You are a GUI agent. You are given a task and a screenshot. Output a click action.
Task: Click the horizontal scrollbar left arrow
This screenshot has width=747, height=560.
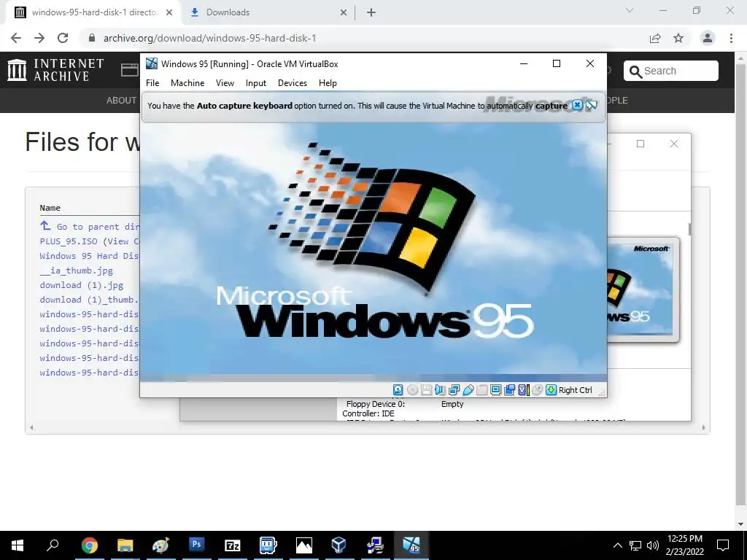click(31, 427)
